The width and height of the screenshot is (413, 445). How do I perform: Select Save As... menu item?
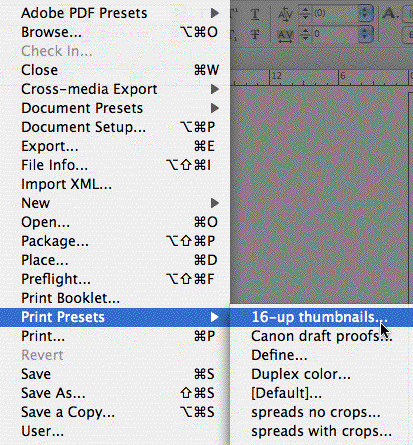[115, 393]
